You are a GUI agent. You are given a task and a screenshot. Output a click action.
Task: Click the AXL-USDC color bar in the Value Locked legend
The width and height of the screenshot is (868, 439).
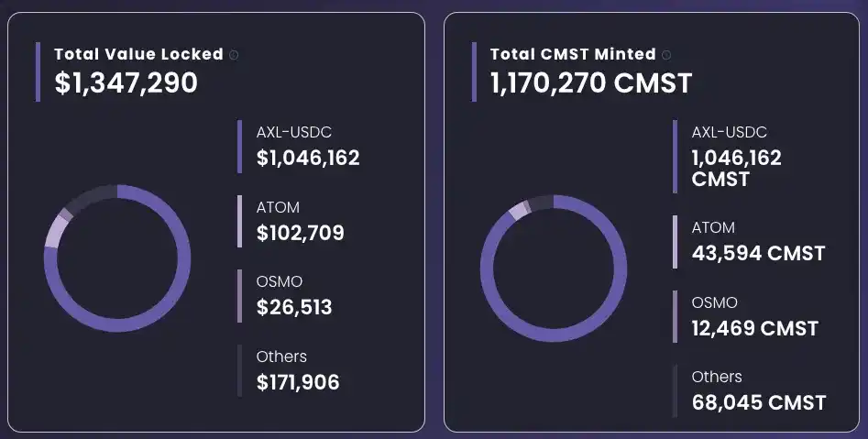(239, 147)
